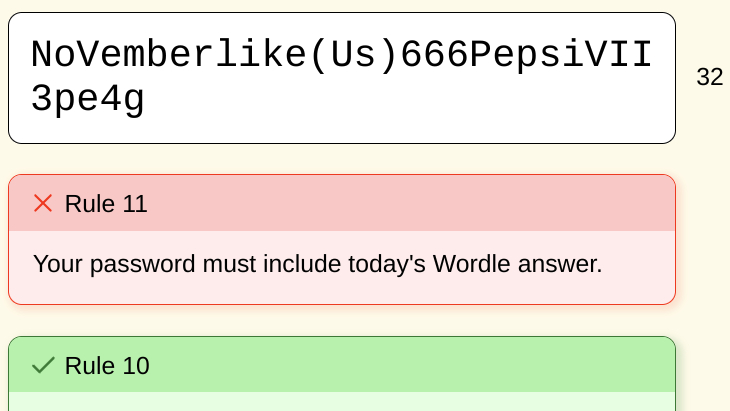Place cursor in "3pe4g" on the second line
This screenshot has height=411, width=730.
click(88, 100)
